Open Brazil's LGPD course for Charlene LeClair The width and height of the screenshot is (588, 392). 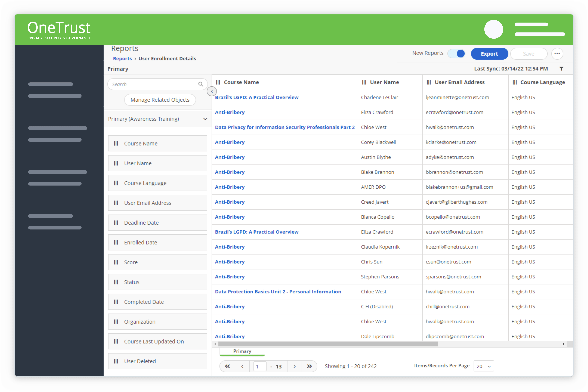tap(257, 97)
